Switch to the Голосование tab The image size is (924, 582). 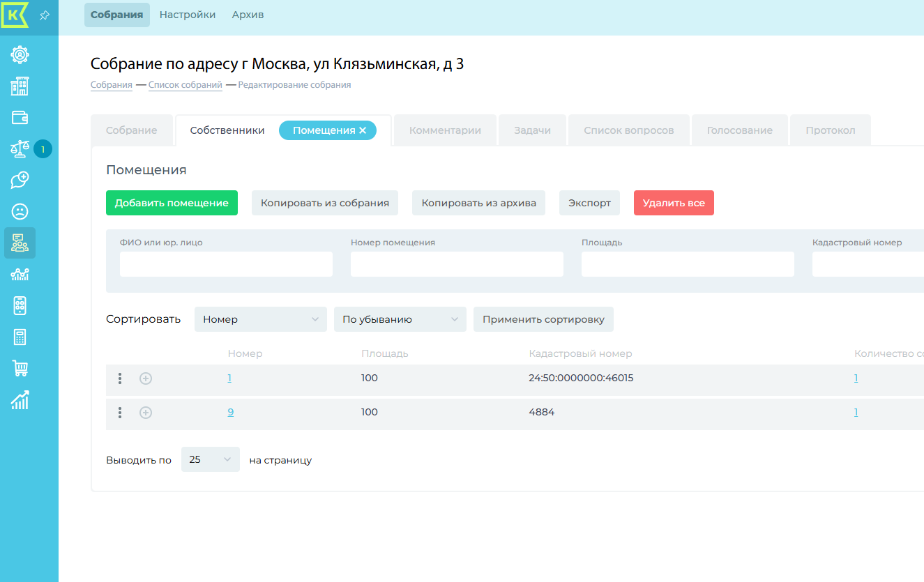click(739, 130)
